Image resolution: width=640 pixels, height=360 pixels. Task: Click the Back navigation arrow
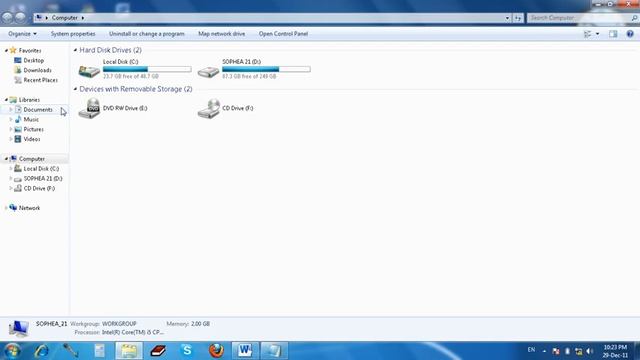7,17
